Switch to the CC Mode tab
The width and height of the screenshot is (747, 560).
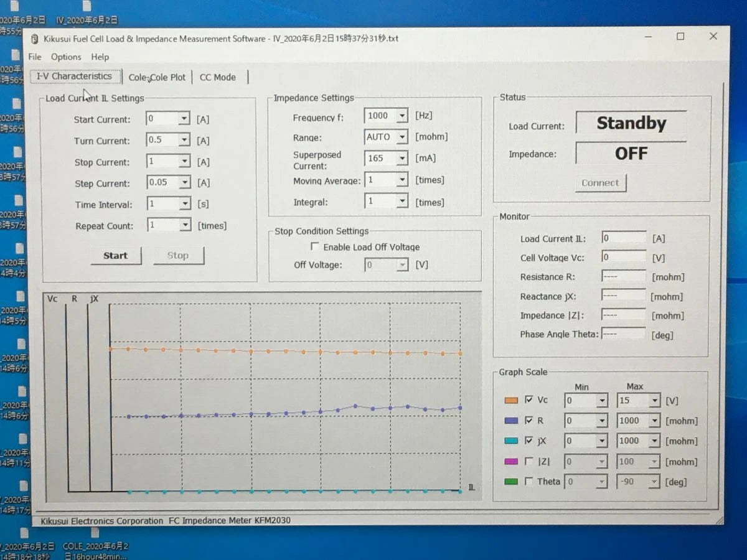(218, 77)
